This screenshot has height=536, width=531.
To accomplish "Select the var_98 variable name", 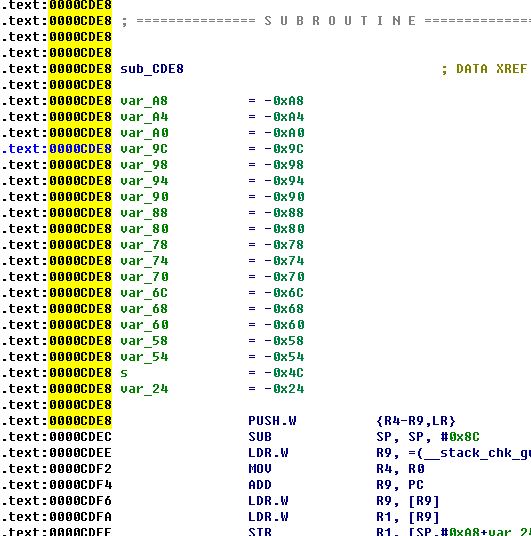I will pos(144,165).
